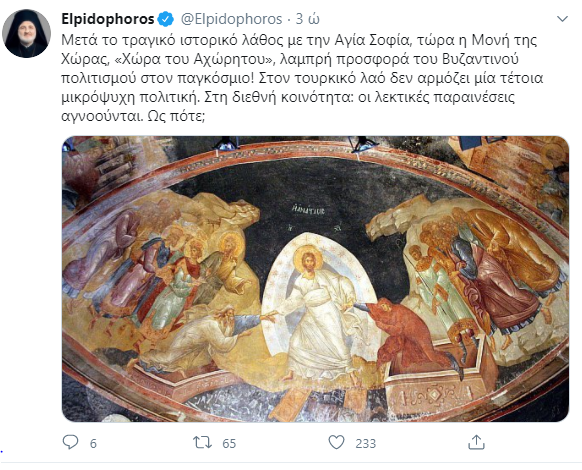This screenshot has height=470, width=582.
Task: Click the likes count 233
Action: [366, 443]
